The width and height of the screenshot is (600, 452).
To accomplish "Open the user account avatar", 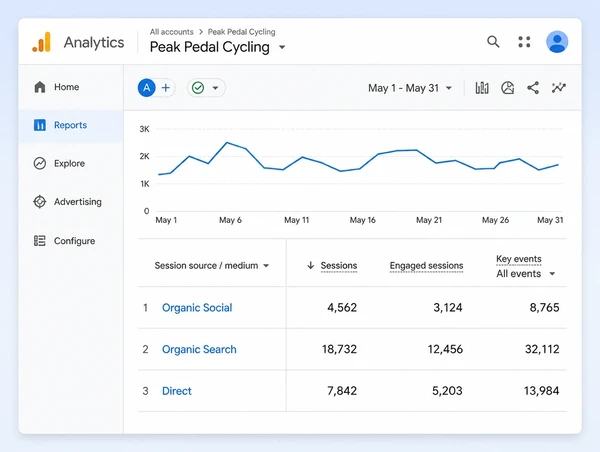I will (x=557, y=42).
